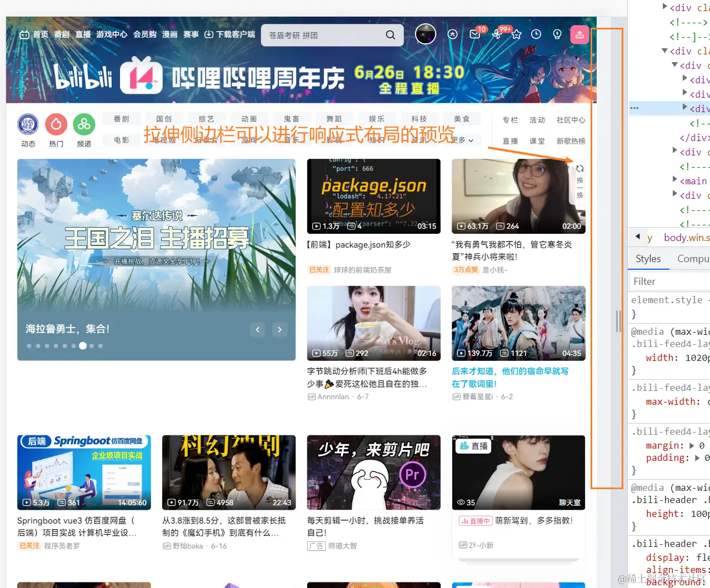This screenshot has height=588, width=710.
Task: Expand the <main> node in DOM tree
Action: point(674,179)
